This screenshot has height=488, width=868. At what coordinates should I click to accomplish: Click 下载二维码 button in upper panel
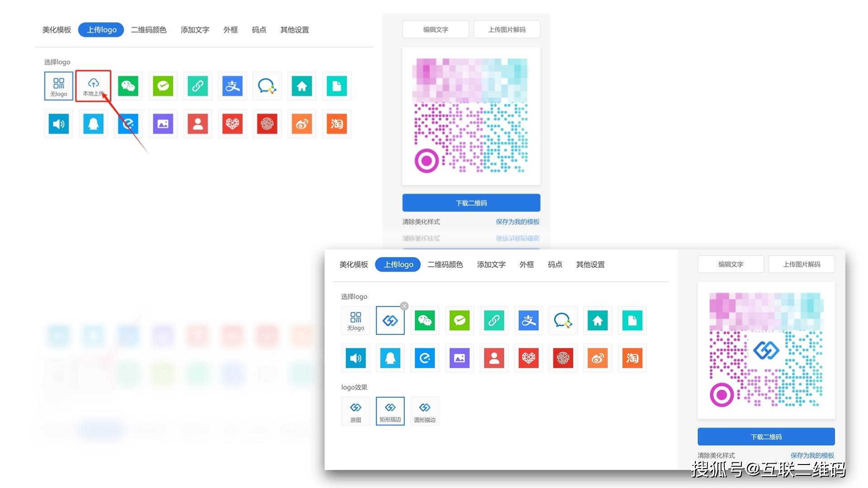pos(471,203)
